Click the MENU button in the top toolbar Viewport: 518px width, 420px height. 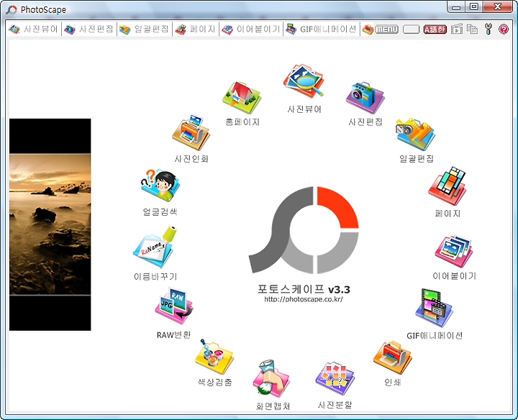[x=387, y=29]
